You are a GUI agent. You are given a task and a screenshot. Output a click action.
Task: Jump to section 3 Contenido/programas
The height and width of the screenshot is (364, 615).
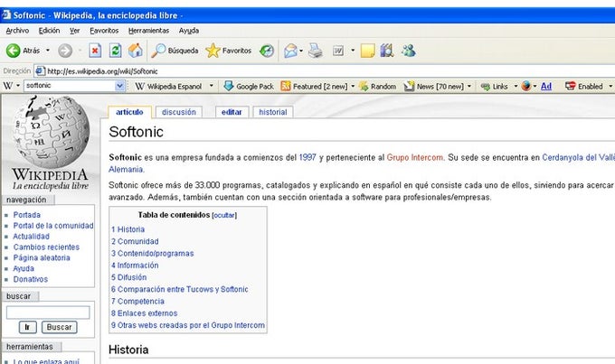point(153,254)
